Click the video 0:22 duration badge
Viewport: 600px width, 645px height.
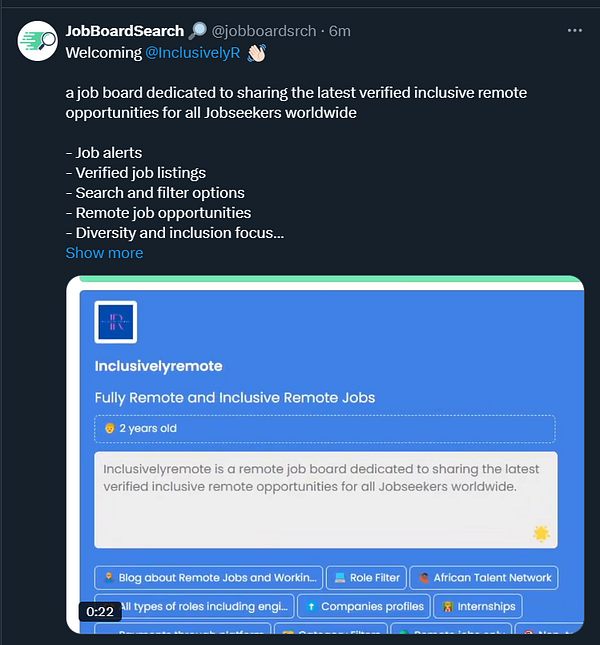coord(100,611)
